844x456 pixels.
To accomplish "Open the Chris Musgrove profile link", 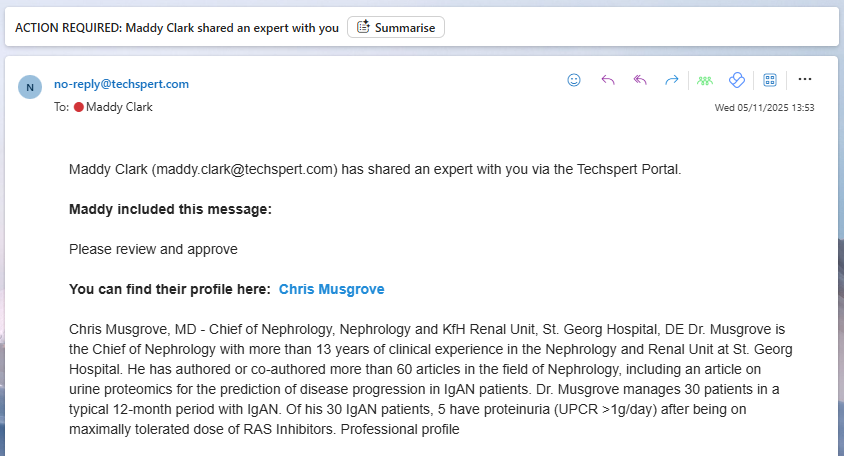I will [331, 289].
